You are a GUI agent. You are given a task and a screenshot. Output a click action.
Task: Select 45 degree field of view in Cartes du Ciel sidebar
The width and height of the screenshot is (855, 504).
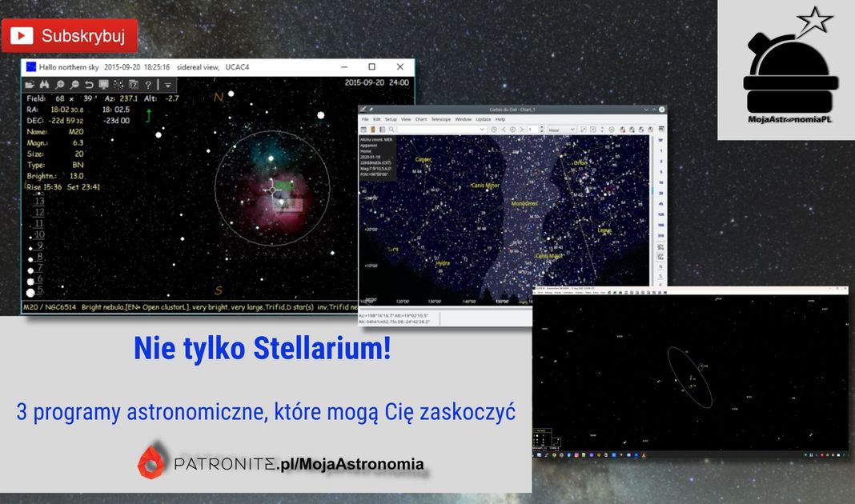661,204
